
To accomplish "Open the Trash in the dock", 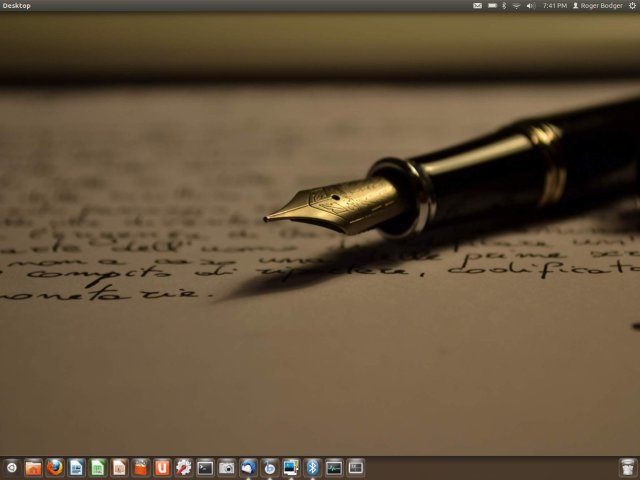I will click(x=628, y=468).
